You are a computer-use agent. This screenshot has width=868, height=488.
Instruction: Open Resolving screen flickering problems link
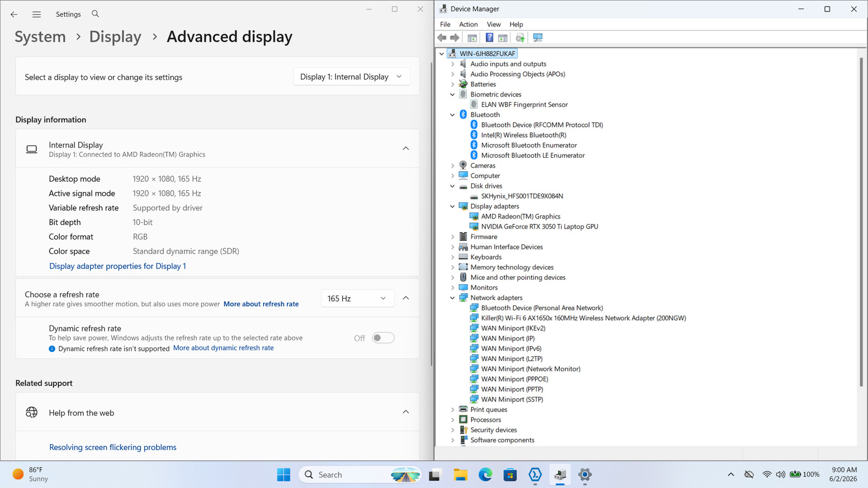click(x=113, y=447)
